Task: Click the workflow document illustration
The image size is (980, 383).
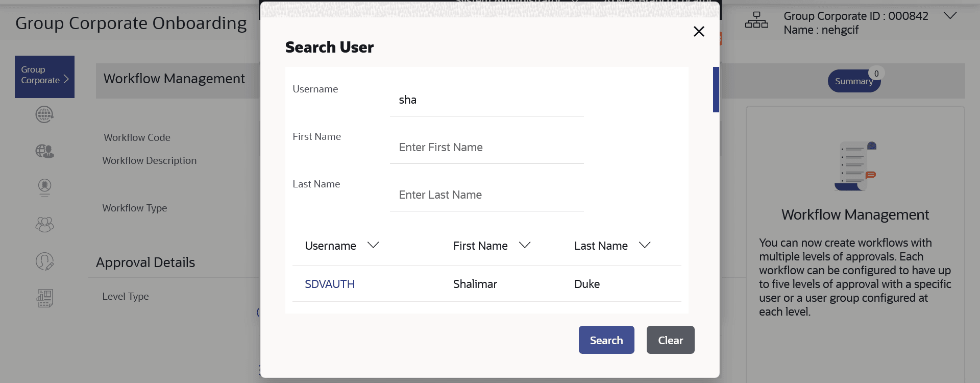Action: [x=855, y=166]
